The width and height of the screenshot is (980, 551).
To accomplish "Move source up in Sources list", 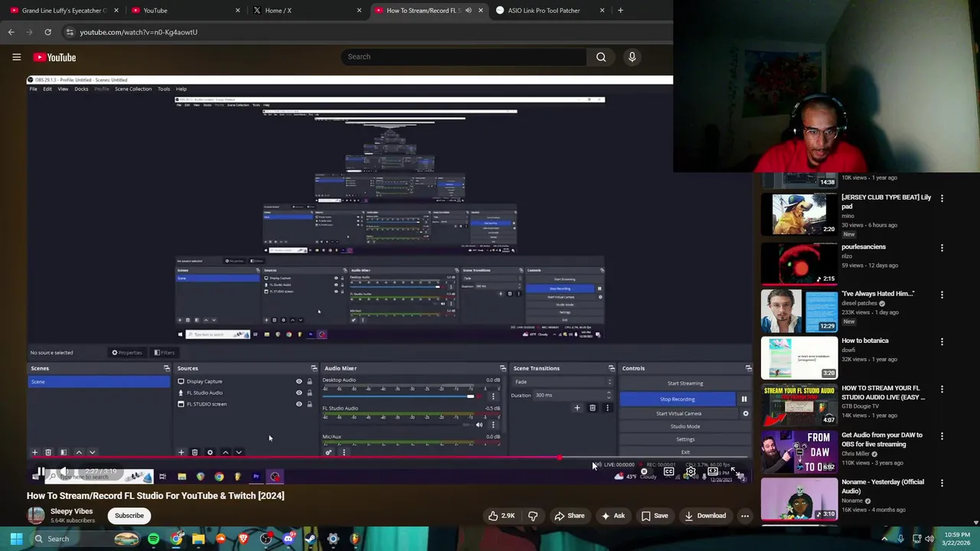I will pyautogui.click(x=225, y=452).
